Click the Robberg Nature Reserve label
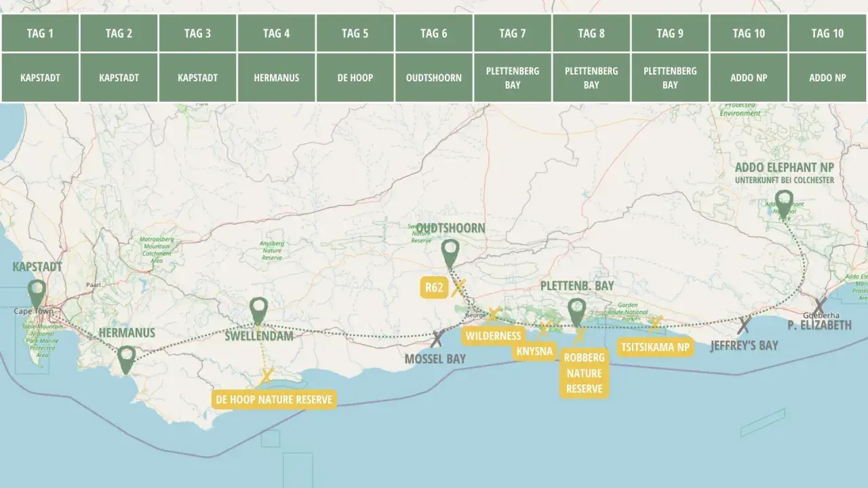868x488 pixels. coord(584,373)
